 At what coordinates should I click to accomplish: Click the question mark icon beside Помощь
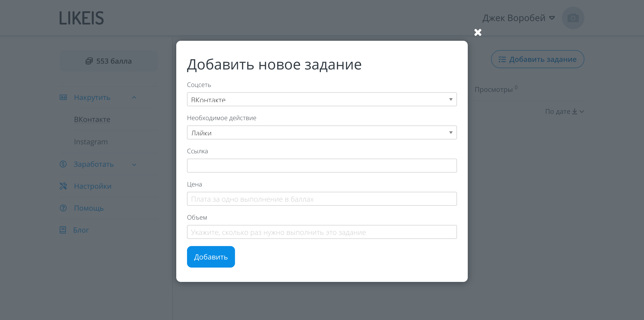[x=63, y=208]
